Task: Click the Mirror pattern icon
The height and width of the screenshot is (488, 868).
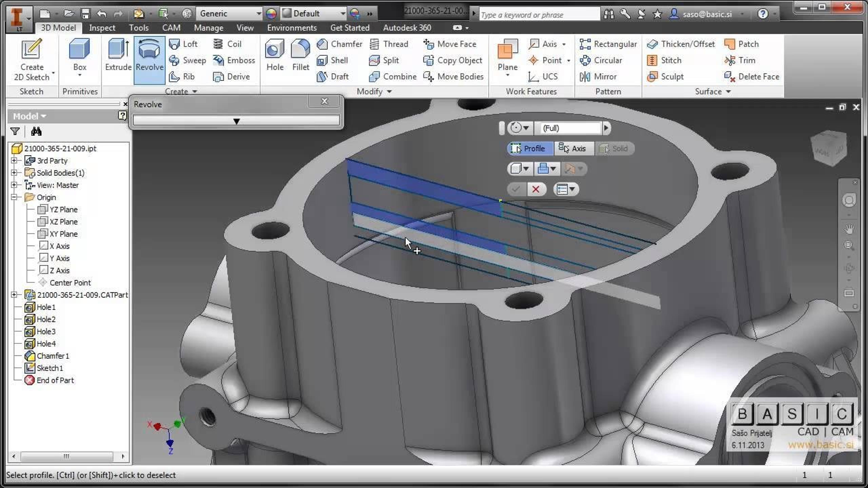Action: [x=585, y=77]
